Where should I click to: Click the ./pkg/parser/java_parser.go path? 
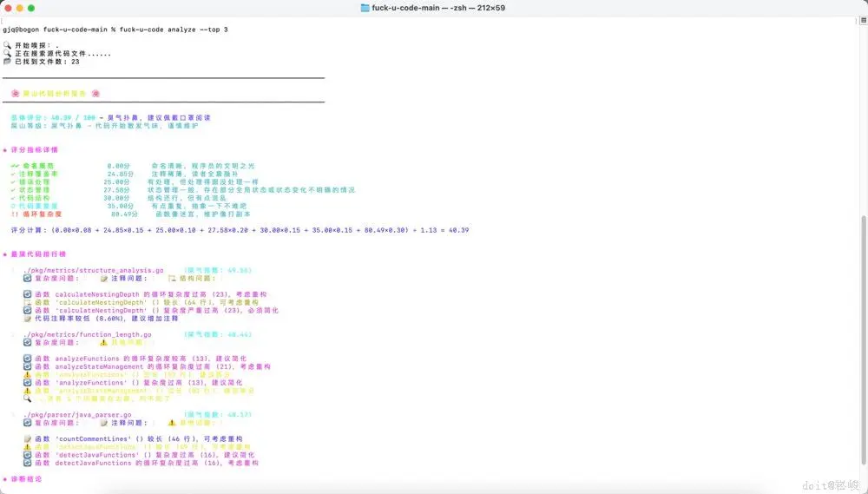click(77, 414)
